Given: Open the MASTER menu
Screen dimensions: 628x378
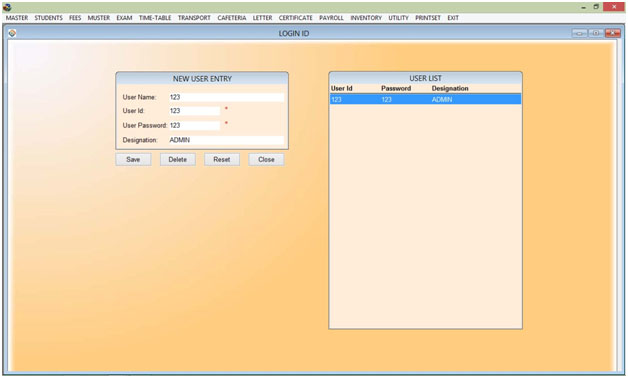Looking at the screenshot, I should tap(17, 18).
